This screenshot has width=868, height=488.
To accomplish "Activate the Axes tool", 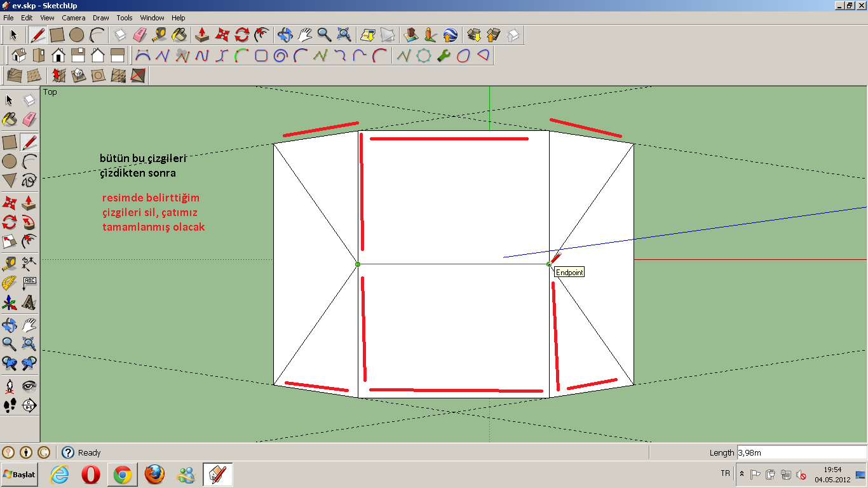I will [10, 303].
